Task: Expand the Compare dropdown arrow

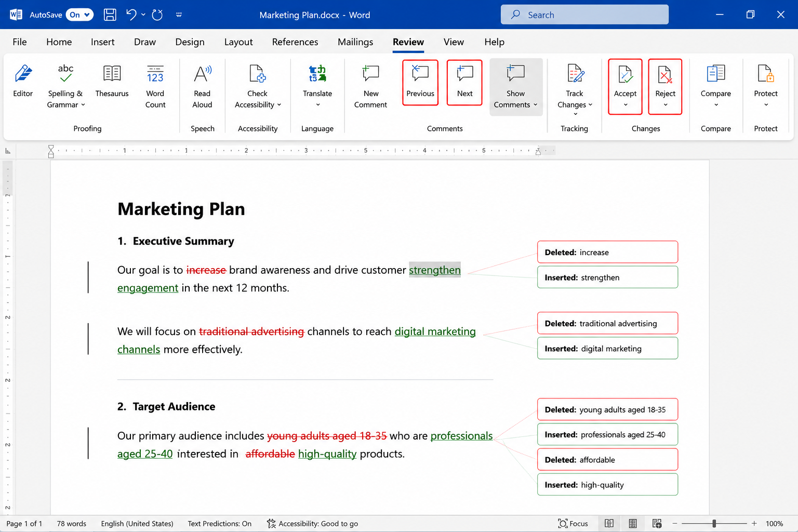Action: pyautogui.click(x=716, y=105)
